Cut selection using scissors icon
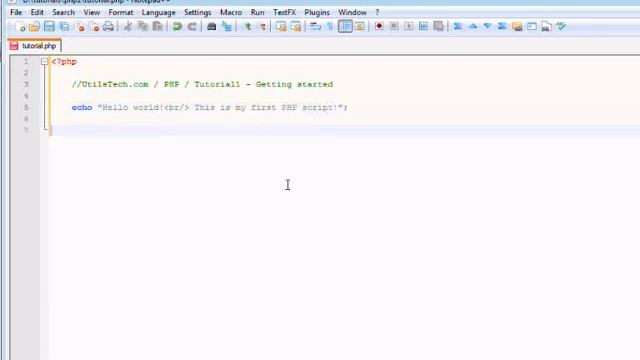Image resolution: width=640 pixels, height=360 pixels. tap(128, 27)
